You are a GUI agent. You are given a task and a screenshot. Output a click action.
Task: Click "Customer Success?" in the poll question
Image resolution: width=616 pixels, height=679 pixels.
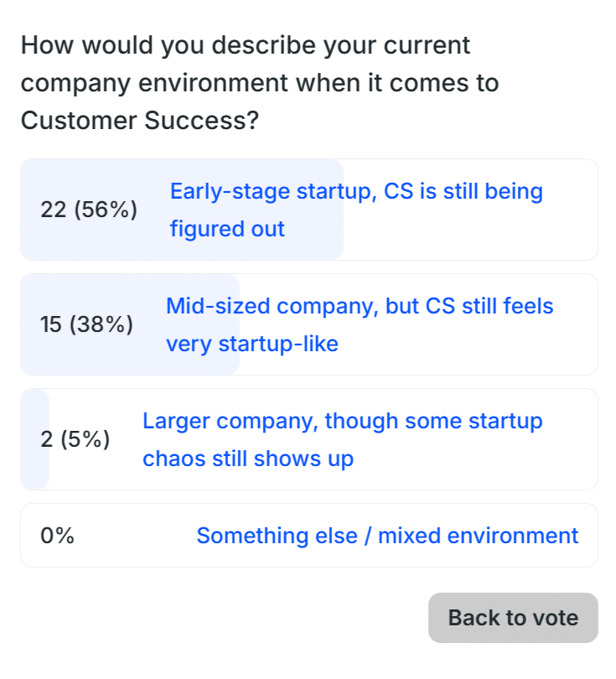coord(139,121)
